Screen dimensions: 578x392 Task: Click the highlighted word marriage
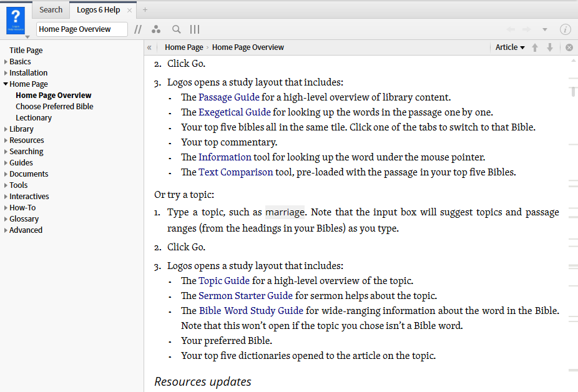coord(285,212)
